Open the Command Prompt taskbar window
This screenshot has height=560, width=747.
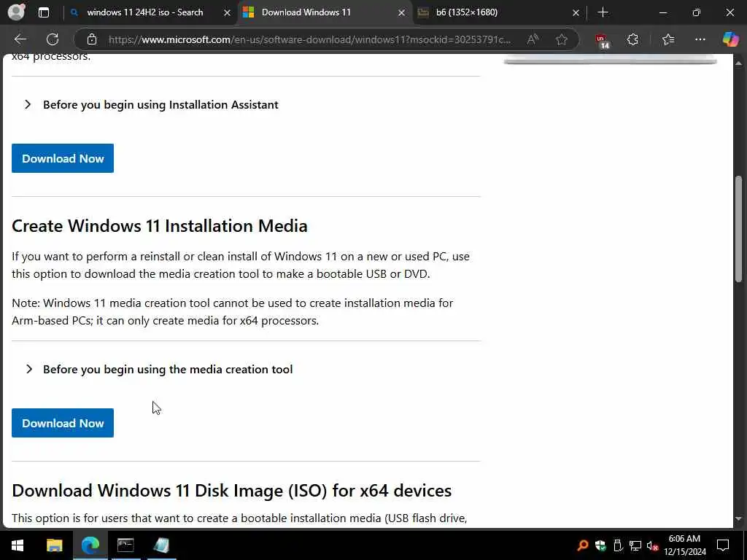125,545
